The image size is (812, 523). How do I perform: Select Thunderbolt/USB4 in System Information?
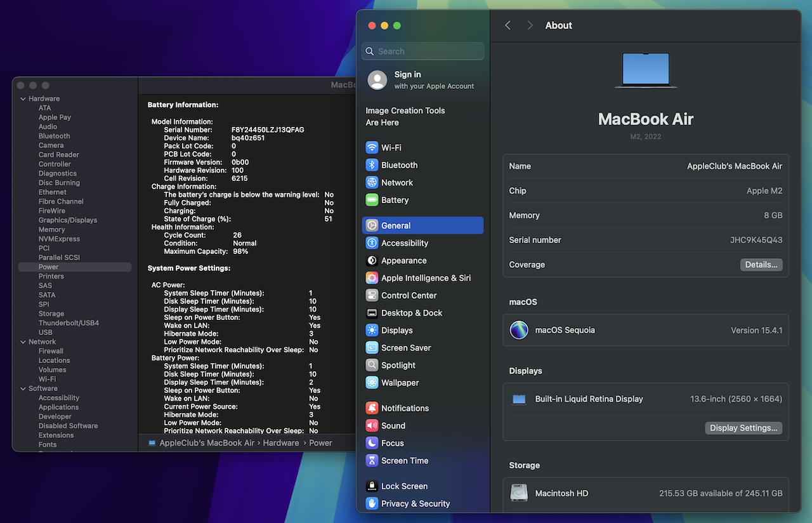[x=69, y=323]
